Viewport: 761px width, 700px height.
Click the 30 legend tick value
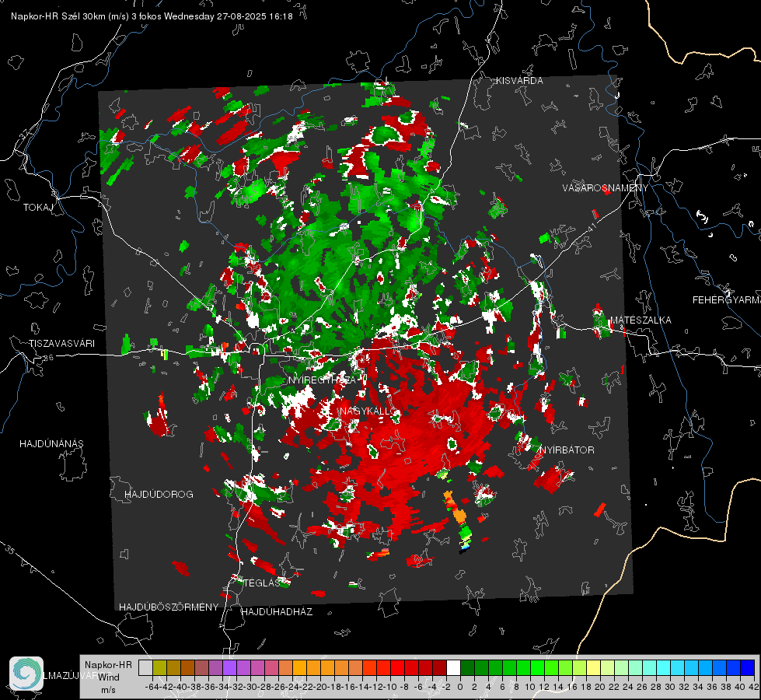(x=670, y=687)
